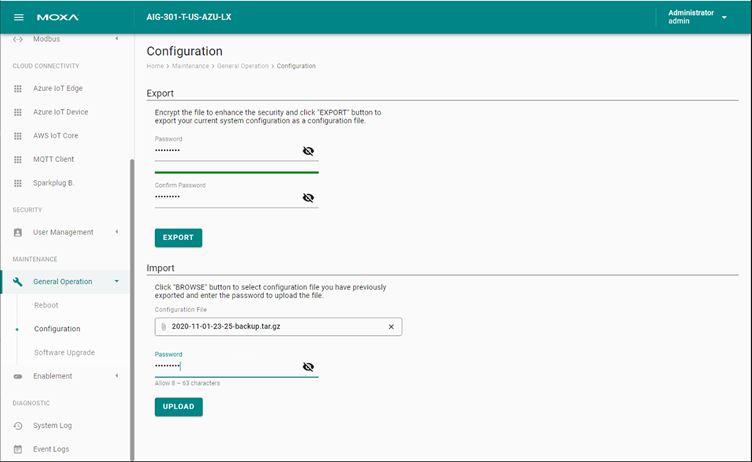Open the hamburger navigation menu
752x462 pixels.
(x=19, y=17)
